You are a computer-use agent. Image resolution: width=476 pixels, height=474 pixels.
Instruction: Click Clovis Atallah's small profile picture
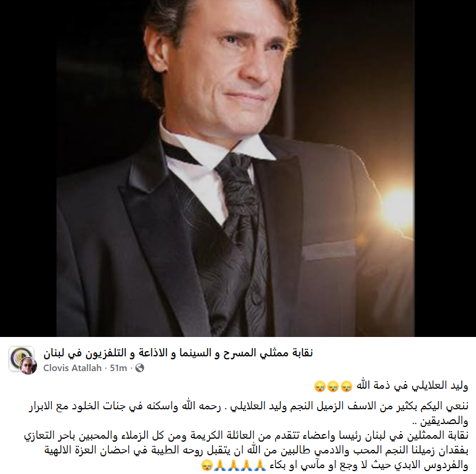tap(28, 366)
